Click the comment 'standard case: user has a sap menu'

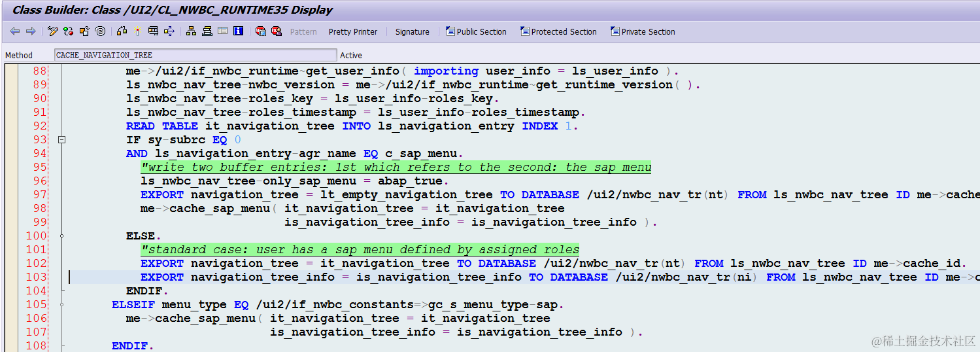360,249
